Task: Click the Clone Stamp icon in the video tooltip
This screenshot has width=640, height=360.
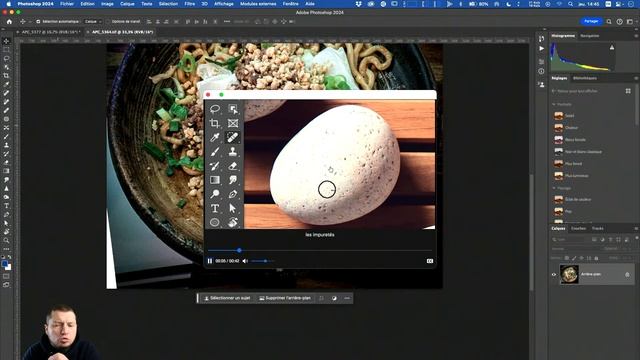Action: click(233, 151)
